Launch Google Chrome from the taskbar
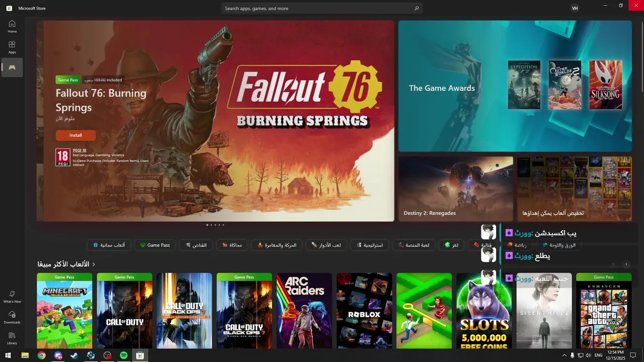The width and height of the screenshot is (644, 362). coord(41,355)
